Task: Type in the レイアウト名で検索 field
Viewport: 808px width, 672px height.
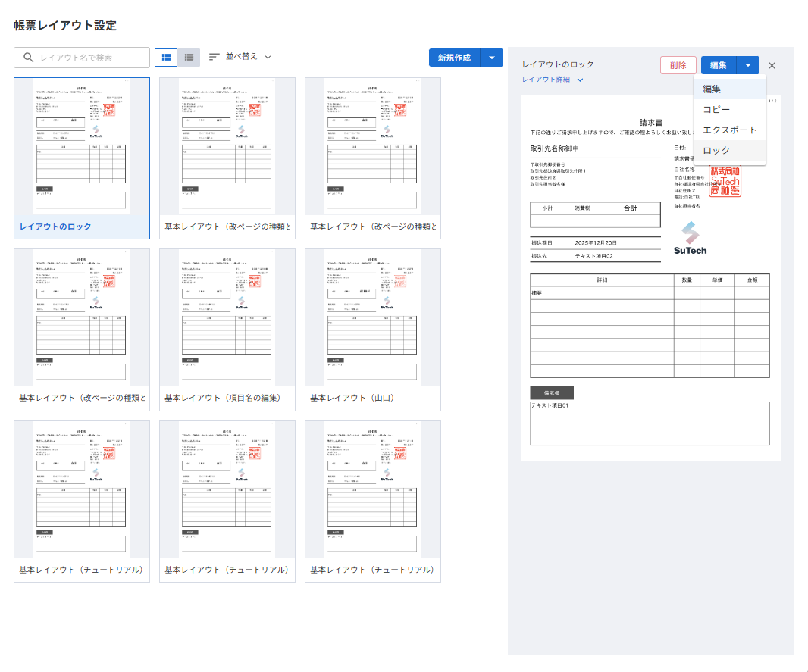Action: [x=91, y=58]
